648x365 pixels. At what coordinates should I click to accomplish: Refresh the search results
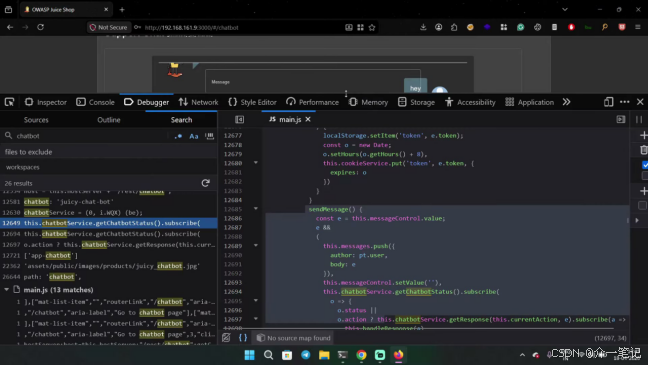coord(205,183)
